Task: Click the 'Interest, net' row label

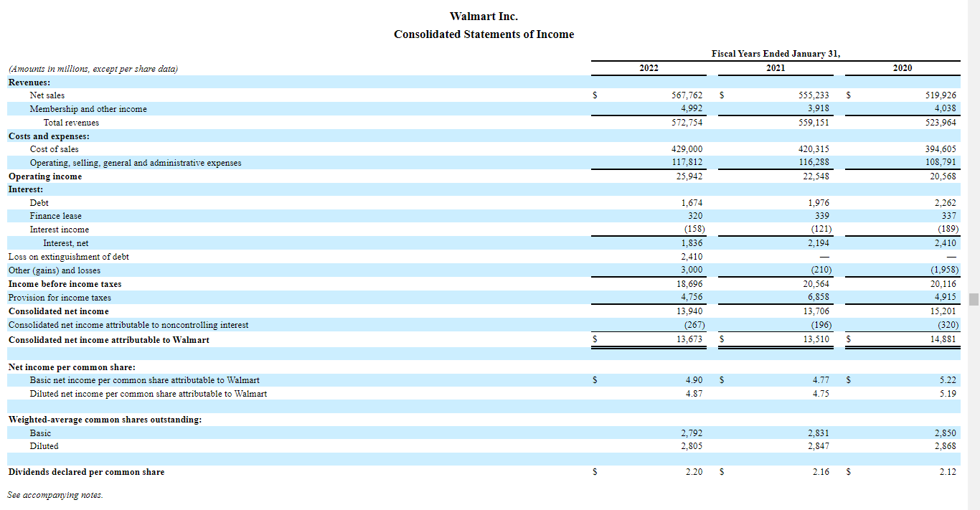Action: 66,243
